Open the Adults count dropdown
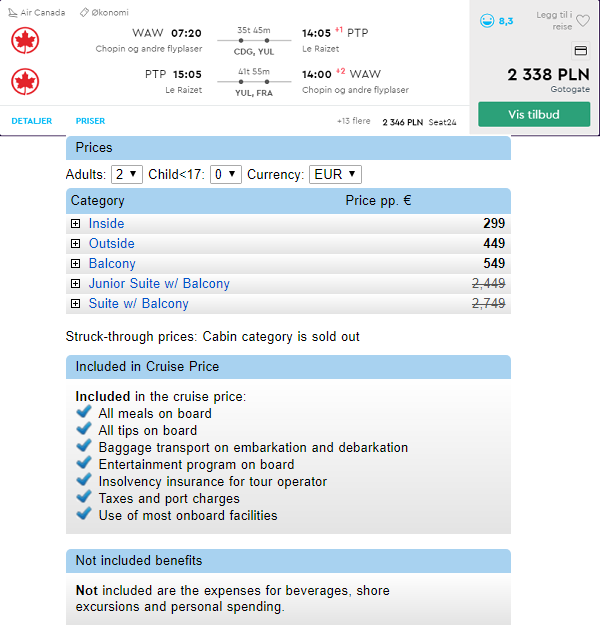The image size is (600, 627). point(127,174)
